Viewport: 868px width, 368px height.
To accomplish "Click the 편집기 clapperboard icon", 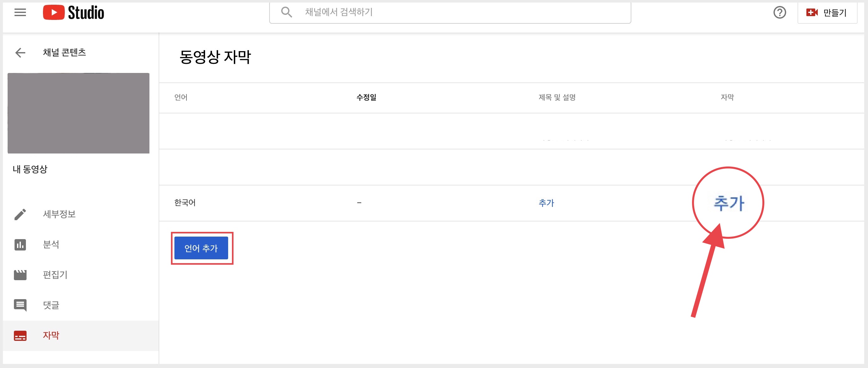I will point(20,275).
